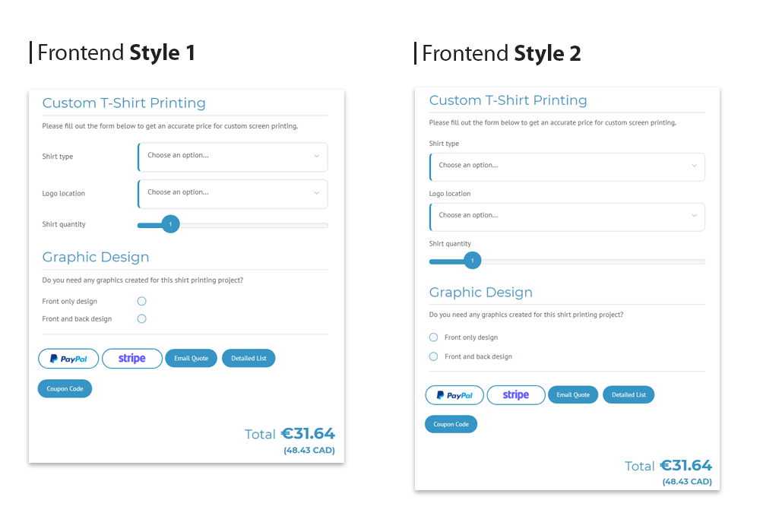This screenshot has height=532, width=760.
Task: Click Email Quote button in Style 1
Action: 191,358
